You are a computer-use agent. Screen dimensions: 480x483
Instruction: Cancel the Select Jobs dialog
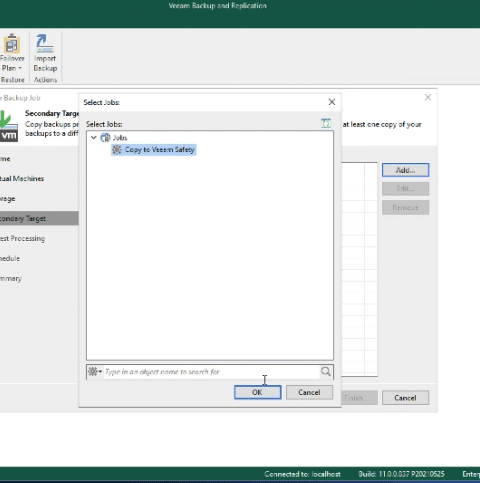pos(309,392)
